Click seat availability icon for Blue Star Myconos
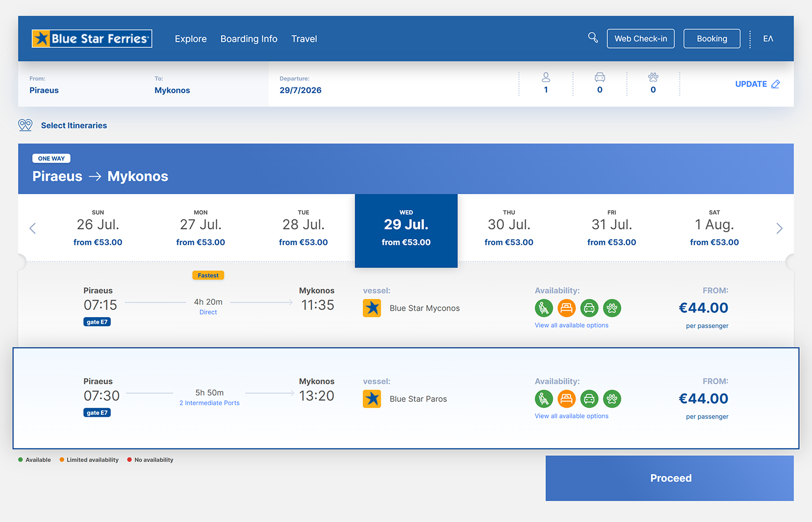The image size is (812, 522). (544, 308)
